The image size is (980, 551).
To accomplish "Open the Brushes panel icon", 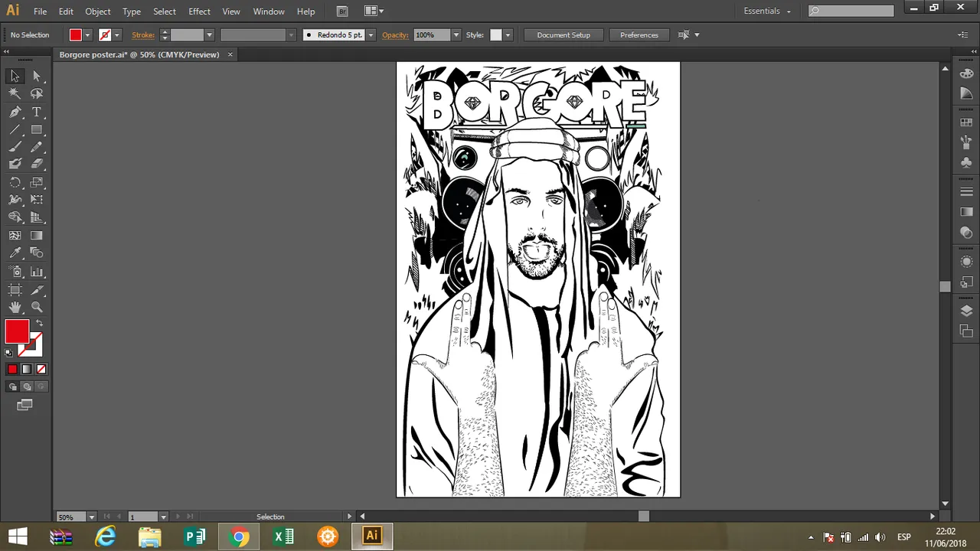I will tap(966, 142).
